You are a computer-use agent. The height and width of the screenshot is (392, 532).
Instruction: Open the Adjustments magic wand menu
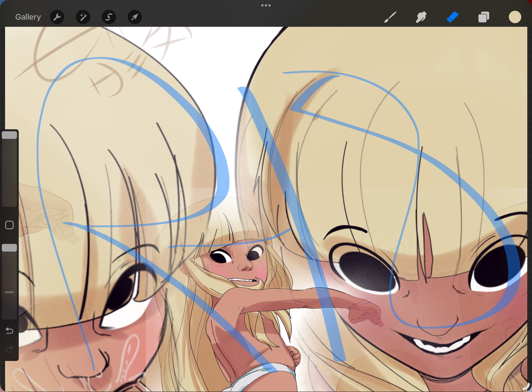pyautogui.click(x=83, y=17)
